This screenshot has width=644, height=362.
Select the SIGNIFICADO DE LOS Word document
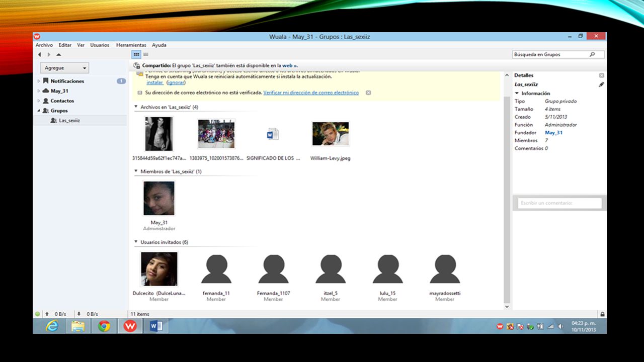pyautogui.click(x=273, y=134)
